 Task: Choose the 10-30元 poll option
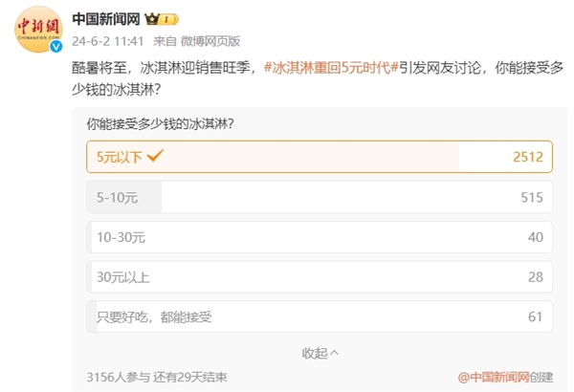point(320,237)
